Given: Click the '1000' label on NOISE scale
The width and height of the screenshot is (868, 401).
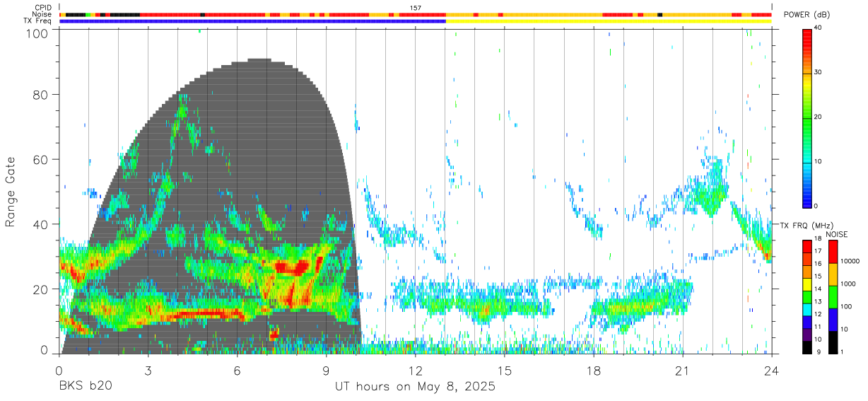Looking at the screenshot, I should [x=848, y=284].
